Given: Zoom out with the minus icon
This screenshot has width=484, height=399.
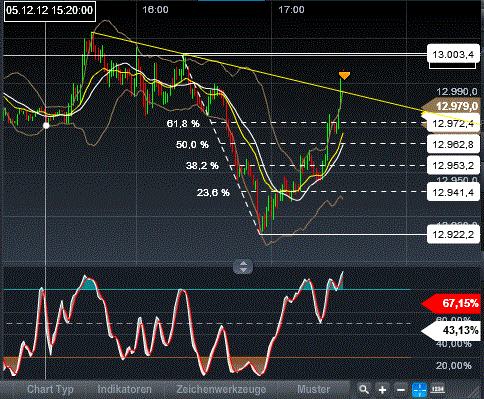Looking at the screenshot, I should pos(400,390).
